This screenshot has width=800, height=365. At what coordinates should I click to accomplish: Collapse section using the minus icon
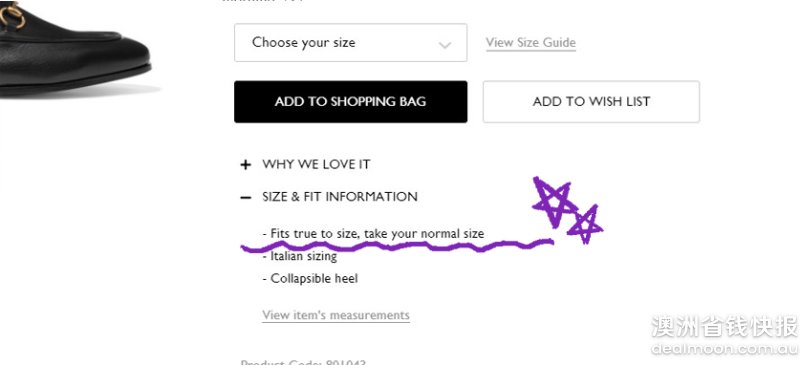246,197
